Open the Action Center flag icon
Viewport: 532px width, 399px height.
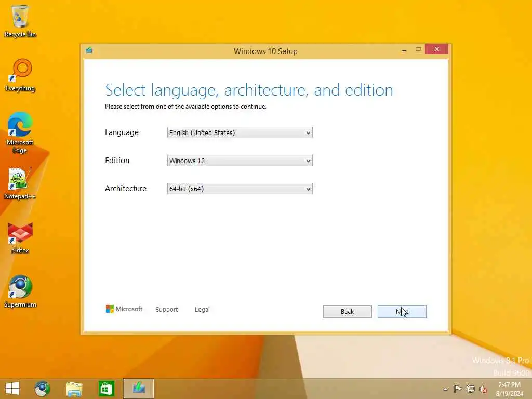tap(458, 389)
